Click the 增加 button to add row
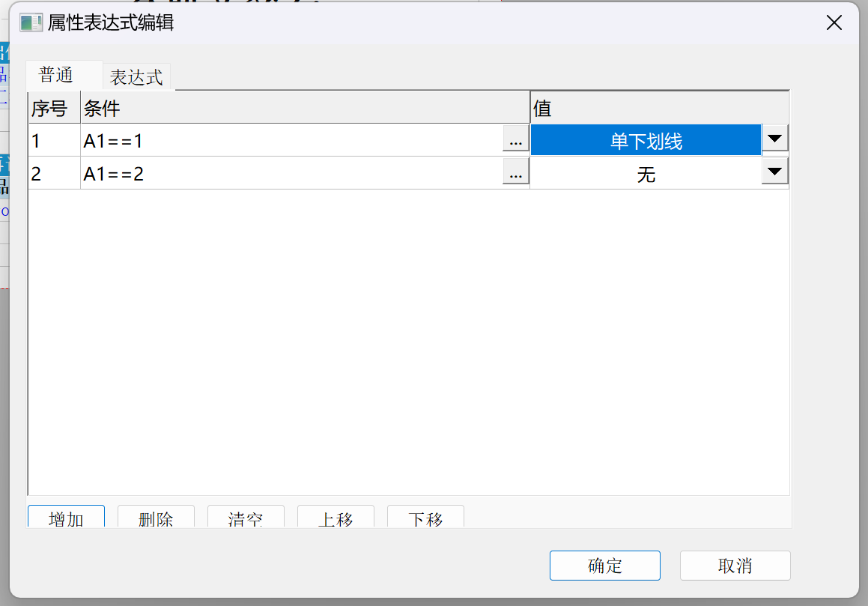Screen dimensions: 868x606 66,517
